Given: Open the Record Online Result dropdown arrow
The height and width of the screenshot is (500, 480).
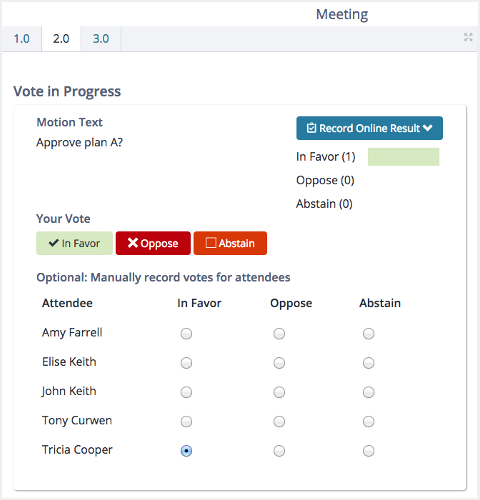Looking at the screenshot, I should [x=427, y=128].
